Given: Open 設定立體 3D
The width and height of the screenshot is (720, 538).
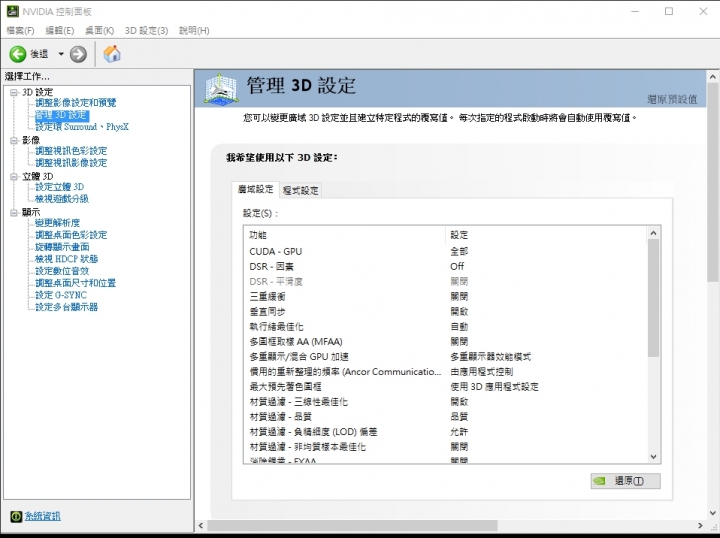Looking at the screenshot, I should (60, 187).
